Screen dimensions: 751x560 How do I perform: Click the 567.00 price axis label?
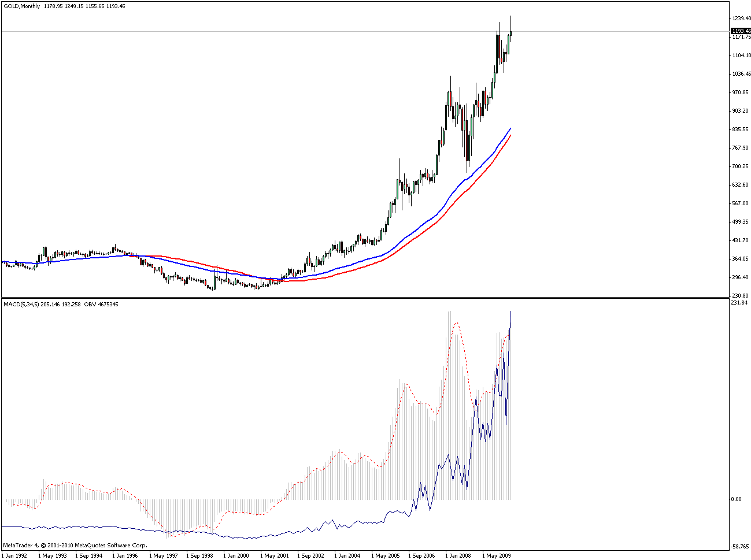pyautogui.click(x=741, y=203)
